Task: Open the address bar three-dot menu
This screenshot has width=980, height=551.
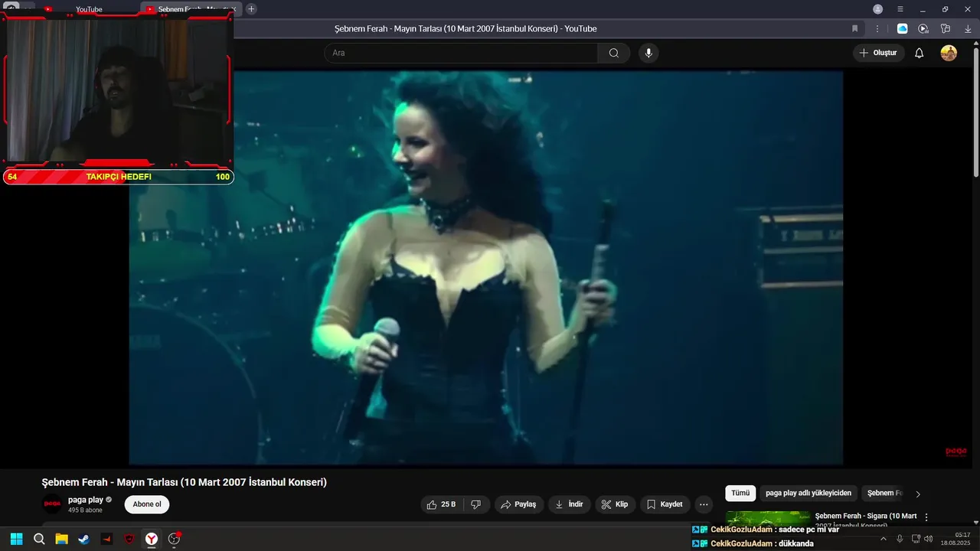Action: tap(877, 28)
